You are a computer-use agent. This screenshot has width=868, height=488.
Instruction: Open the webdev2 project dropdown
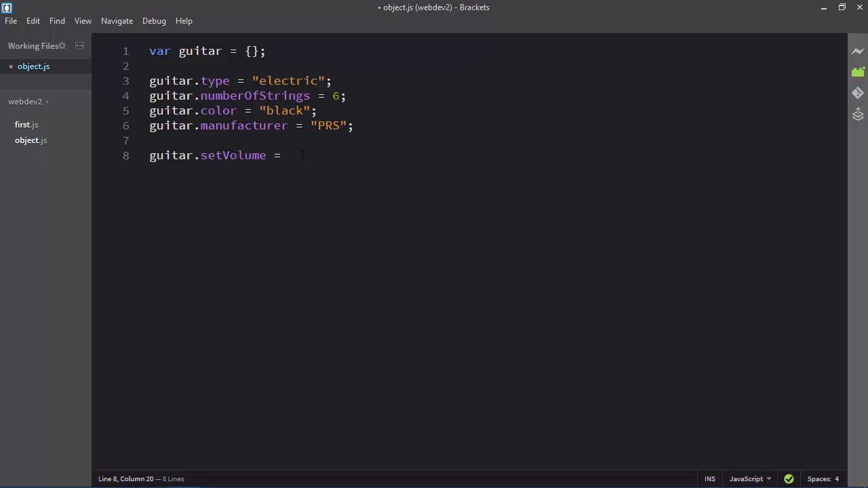tap(28, 102)
